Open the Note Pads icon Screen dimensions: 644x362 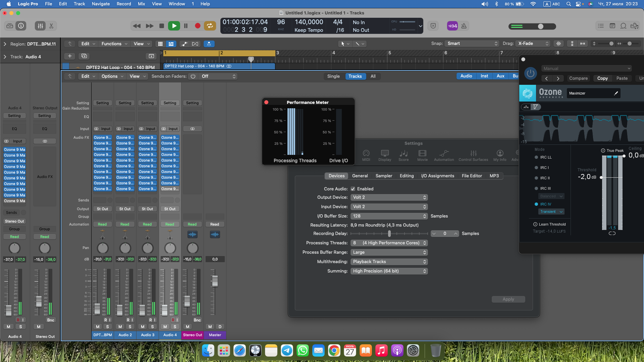coord(612,26)
